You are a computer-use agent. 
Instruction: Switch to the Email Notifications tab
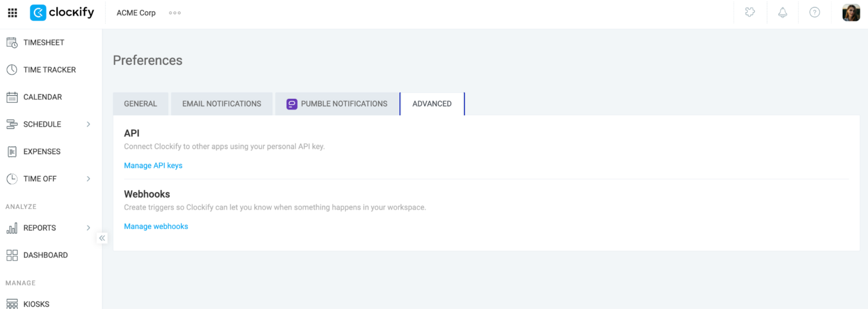point(222,104)
